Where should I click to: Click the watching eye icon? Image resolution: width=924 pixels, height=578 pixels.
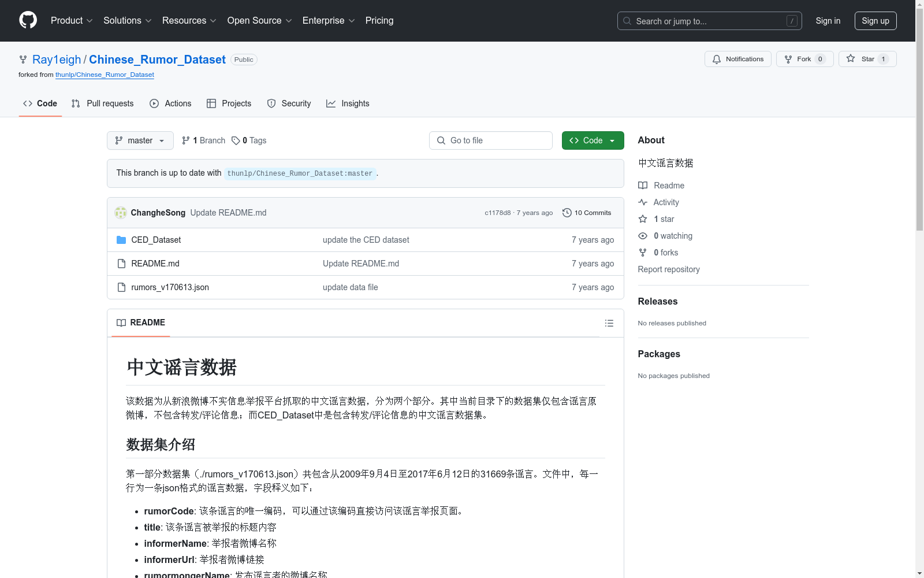tap(642, 236)
